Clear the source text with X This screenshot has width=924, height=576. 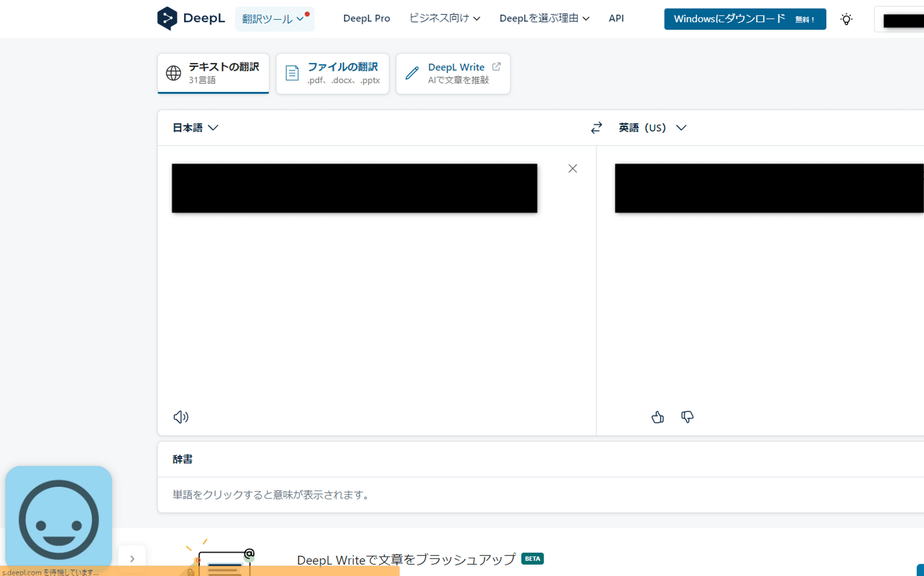(x=573, y=169)
